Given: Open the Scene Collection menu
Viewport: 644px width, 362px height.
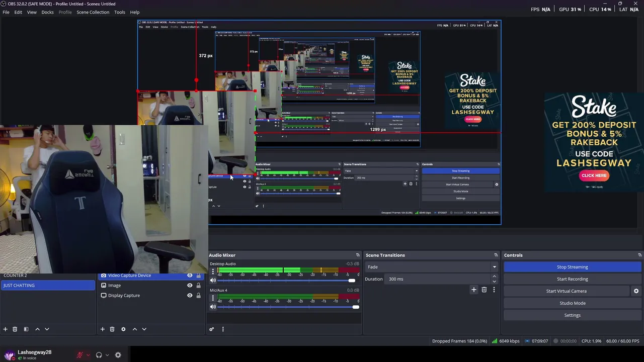Looking at the screenshot, I should [x=93, y=12].
